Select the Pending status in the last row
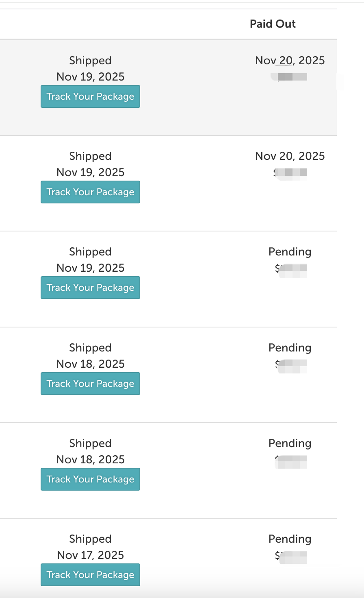364x598 pixels. pyautogui.click(x=290, y=539)
